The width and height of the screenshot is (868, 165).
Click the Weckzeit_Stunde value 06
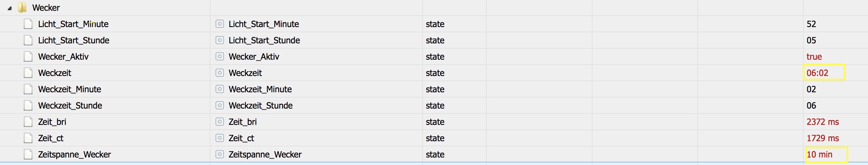click(811, 106)
